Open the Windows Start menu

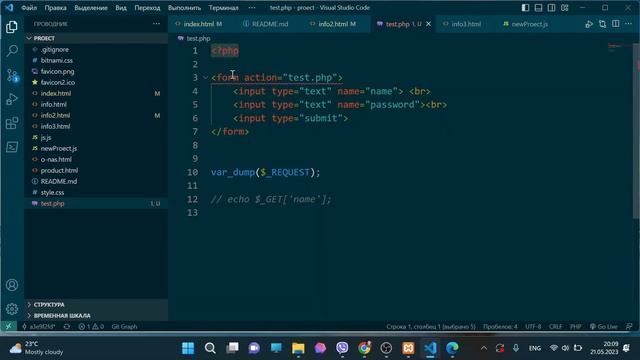click(188, 348)
